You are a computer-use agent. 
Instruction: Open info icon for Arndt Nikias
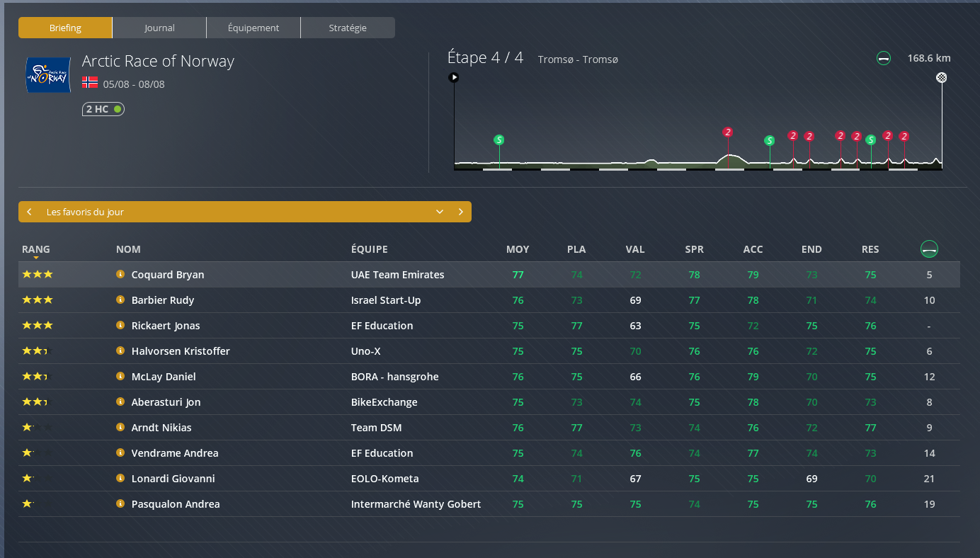coord(120,428)
